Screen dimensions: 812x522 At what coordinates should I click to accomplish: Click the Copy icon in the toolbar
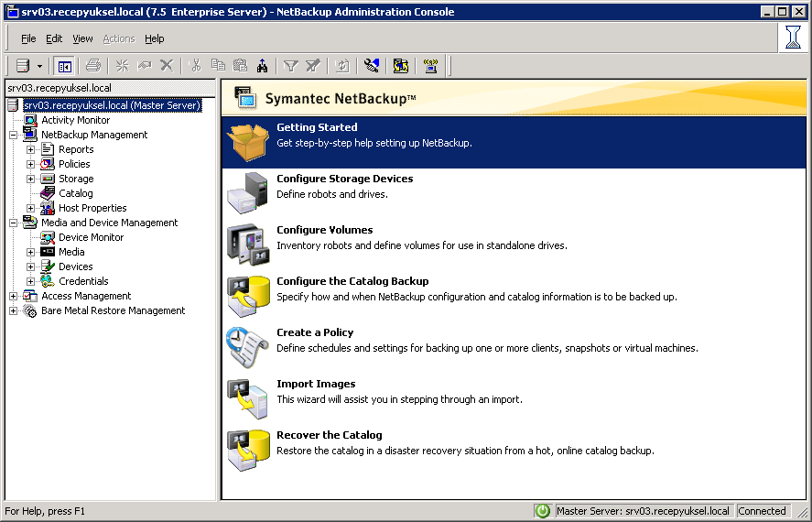point(218,66)
